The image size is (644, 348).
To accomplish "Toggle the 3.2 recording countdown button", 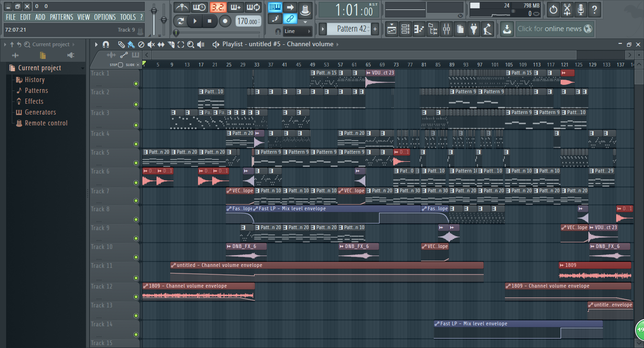I will coord(218,7).
